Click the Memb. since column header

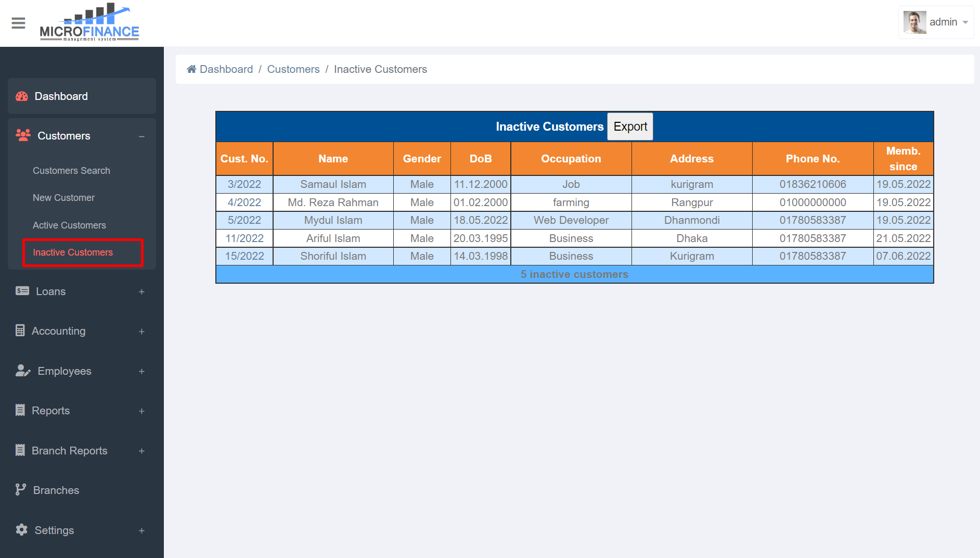[903, 159]
